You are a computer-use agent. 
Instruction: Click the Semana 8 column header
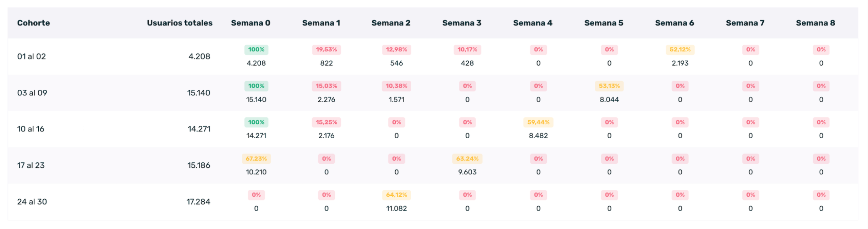(815, 23)
